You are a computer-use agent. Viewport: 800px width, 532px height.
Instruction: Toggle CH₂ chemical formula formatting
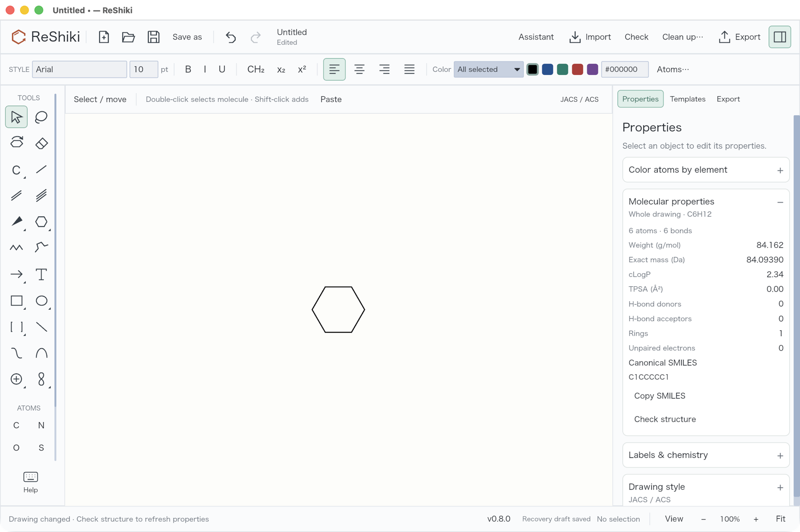[256, 69]
